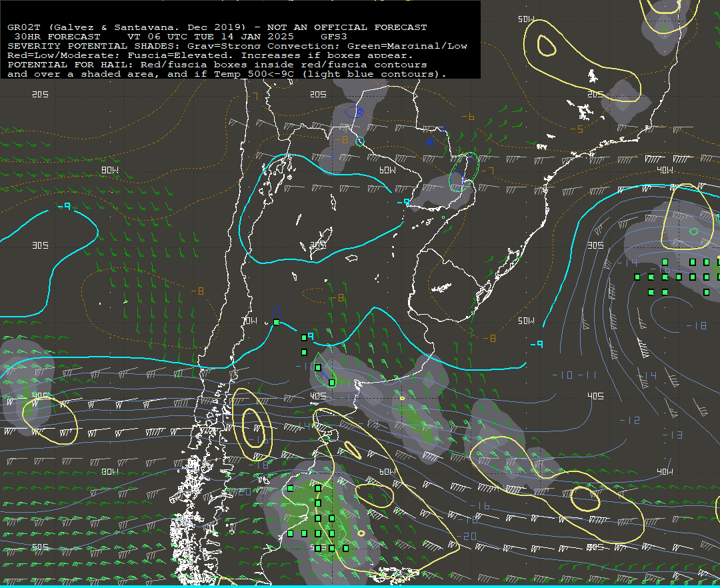Screen dimensions: 720x588
Task: Click the orange '-5' contour label
Action: 577,129
